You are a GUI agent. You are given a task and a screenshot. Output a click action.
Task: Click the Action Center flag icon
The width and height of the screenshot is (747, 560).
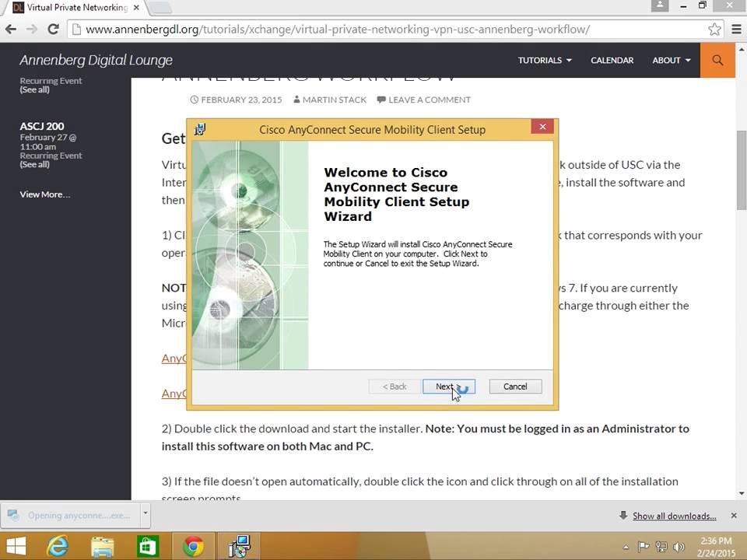pos(644,546)
